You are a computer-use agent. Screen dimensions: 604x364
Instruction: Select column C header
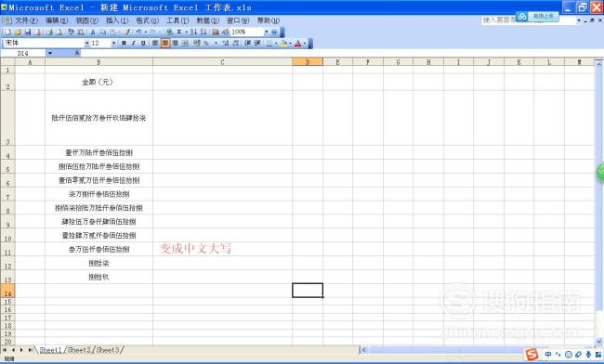tap(222, 62)
